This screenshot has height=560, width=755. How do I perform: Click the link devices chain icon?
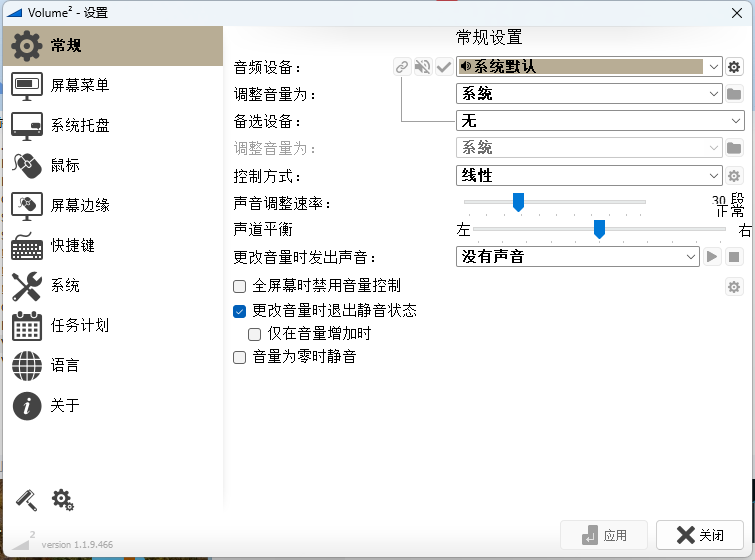point(402,67)
